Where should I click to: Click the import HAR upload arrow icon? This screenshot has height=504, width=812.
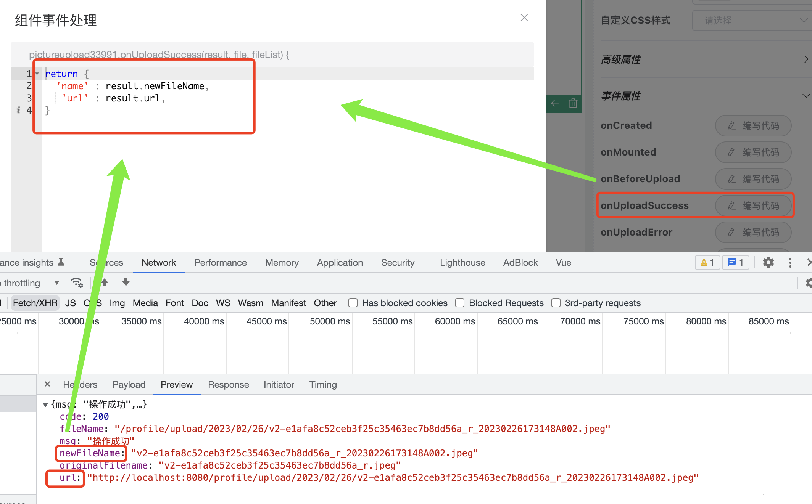pyautogui.click(x=105, y=283)
